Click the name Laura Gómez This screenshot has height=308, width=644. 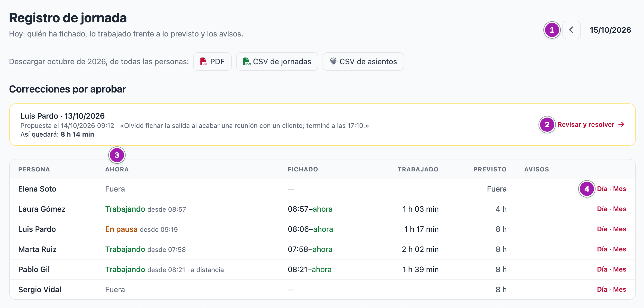coord(42,209)
